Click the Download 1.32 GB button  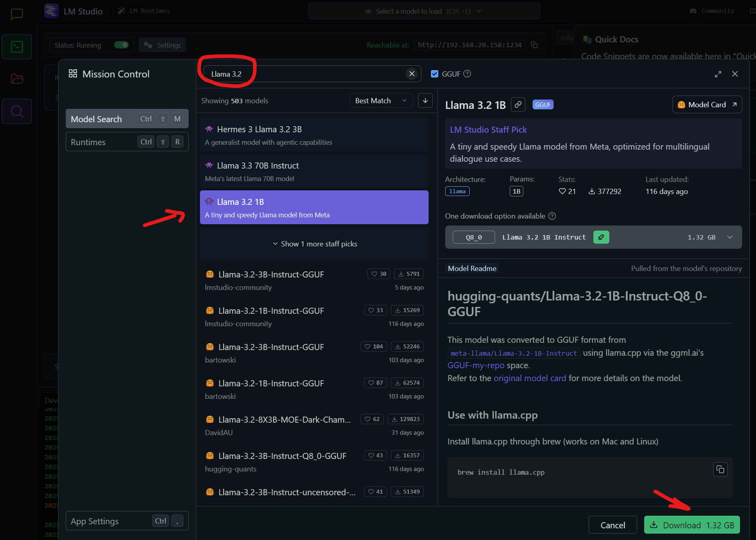(692, 525)
